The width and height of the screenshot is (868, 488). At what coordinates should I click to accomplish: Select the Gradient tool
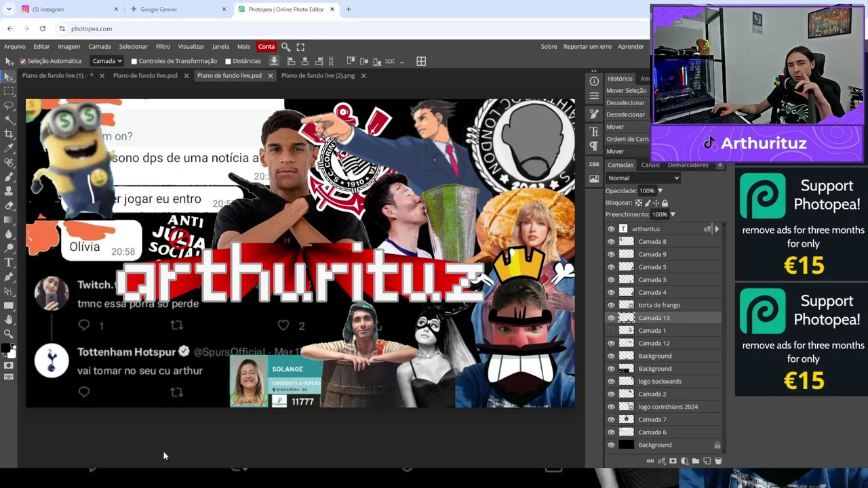tap(9, 219)
